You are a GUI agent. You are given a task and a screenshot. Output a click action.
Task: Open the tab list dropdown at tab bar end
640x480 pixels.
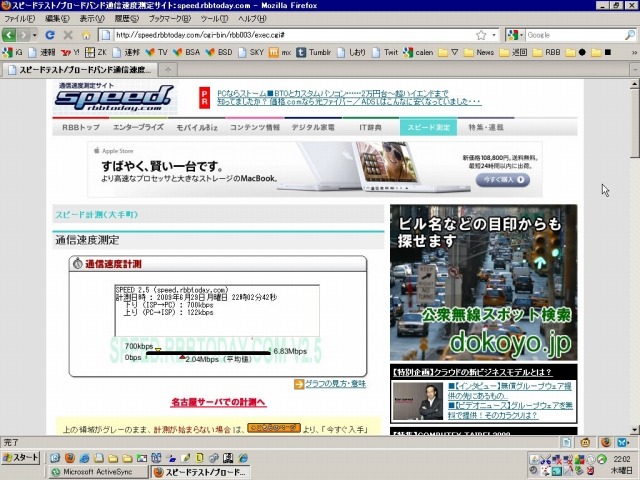coord(634,70)
